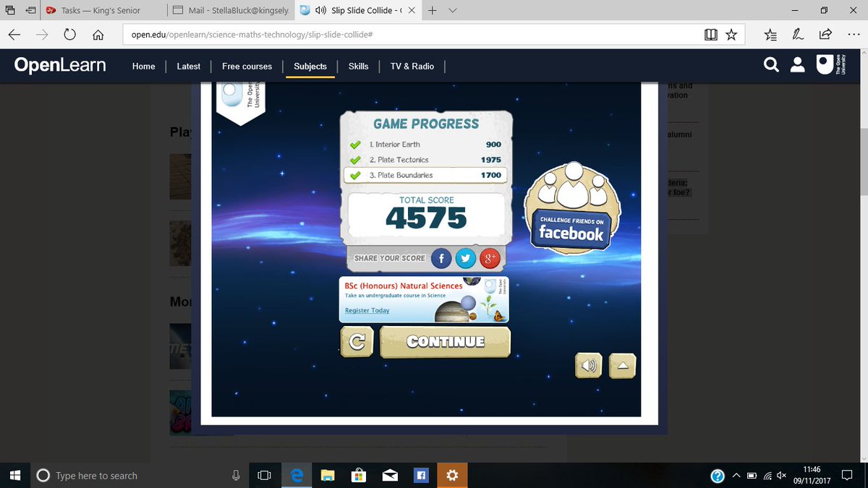The height and width of the screenshot is (488, 868).
Task: Click the game's up-arrow expand button
Action: coord(622,366)
